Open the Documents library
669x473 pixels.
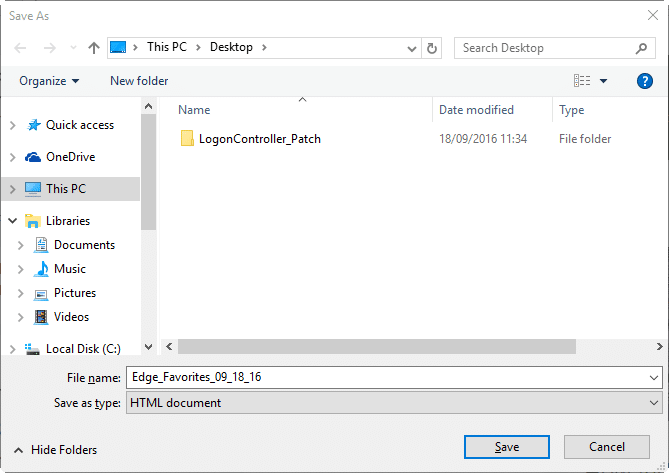pos(84,245)
